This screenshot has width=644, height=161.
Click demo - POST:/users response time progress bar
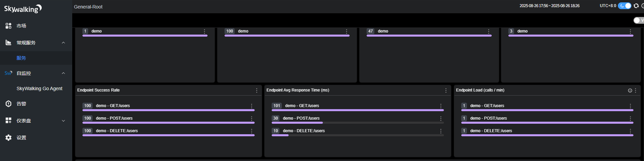357,123
